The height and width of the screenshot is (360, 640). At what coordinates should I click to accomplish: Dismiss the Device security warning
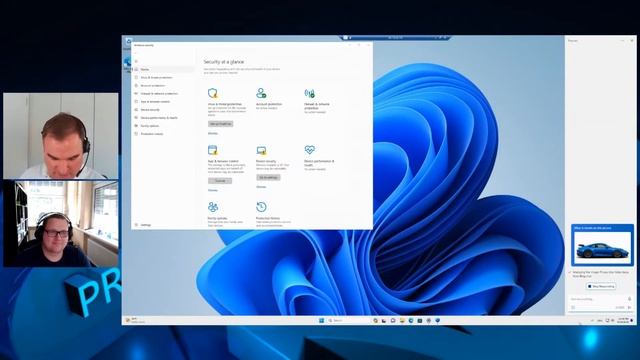tap(261, 187)
